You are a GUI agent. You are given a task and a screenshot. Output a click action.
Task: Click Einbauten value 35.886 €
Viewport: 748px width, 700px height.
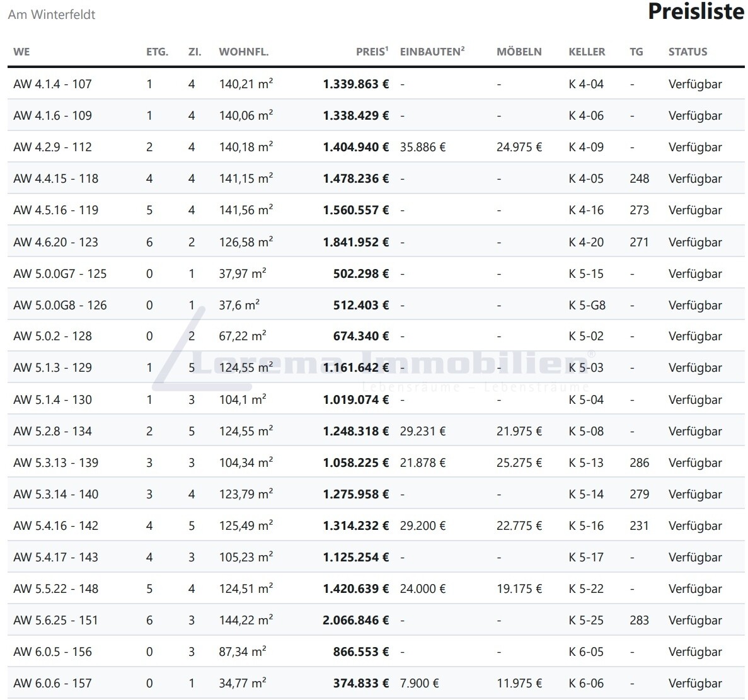click(x=423, y=147)
